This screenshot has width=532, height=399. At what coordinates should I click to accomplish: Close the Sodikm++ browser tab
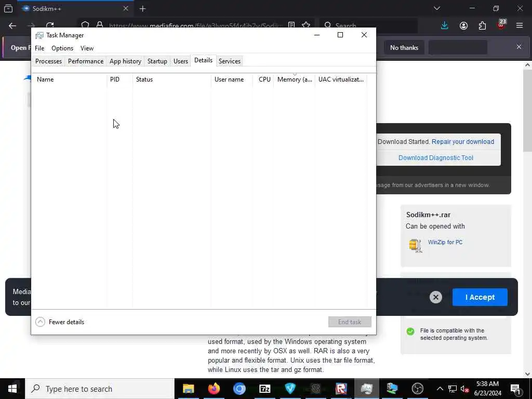[x=126, y=8]
